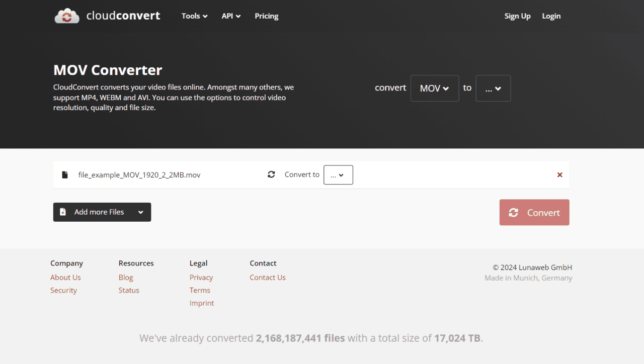Visit the Status page under Resources
644x364 pixels.
pos(129,290)
